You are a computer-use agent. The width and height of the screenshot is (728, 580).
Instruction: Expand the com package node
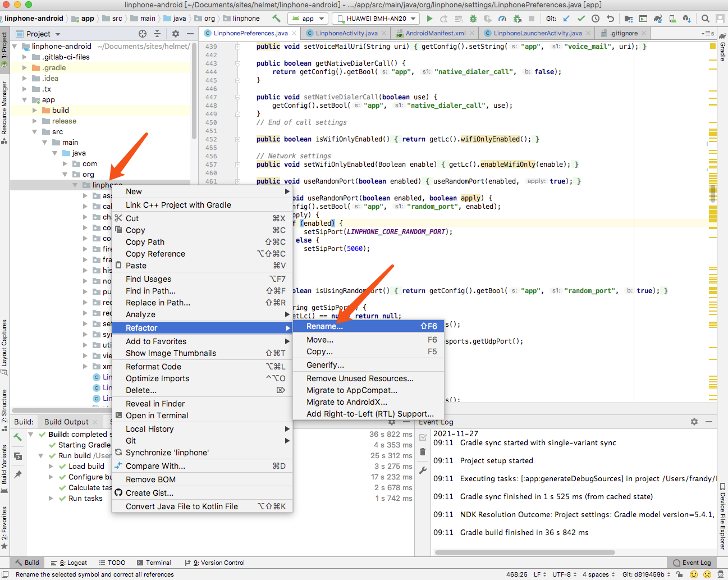66,163
